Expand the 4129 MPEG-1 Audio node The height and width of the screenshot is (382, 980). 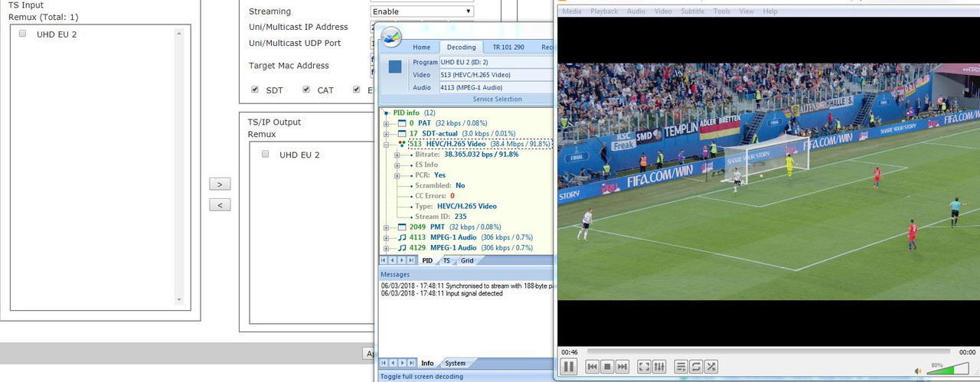click(387, 248)
